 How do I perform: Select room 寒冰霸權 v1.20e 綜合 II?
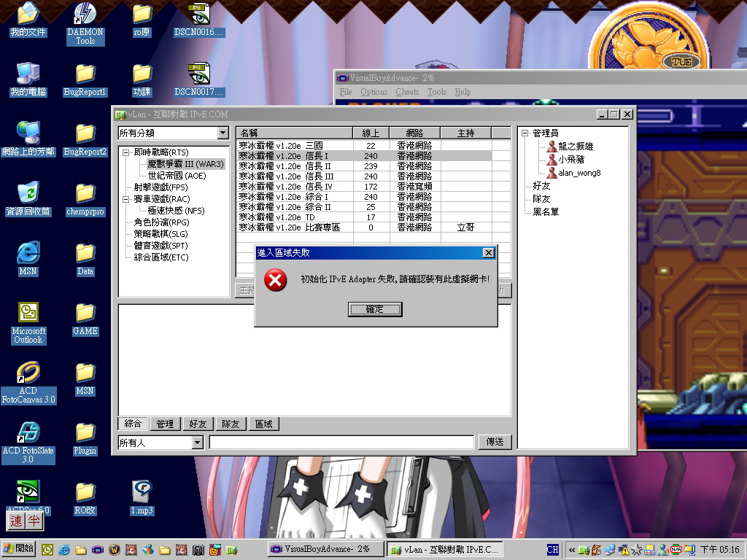365,207
